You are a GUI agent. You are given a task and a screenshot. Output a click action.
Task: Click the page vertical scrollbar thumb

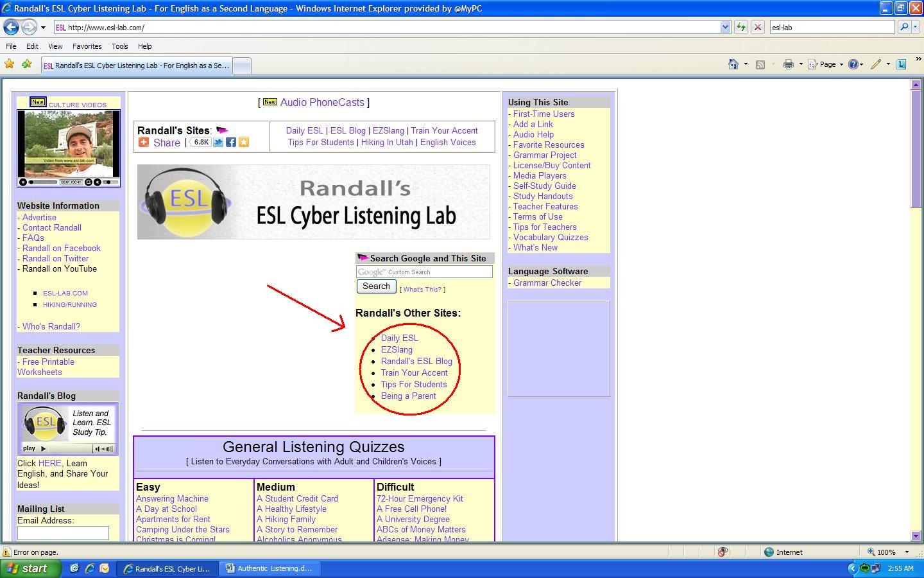click(916, 149)
